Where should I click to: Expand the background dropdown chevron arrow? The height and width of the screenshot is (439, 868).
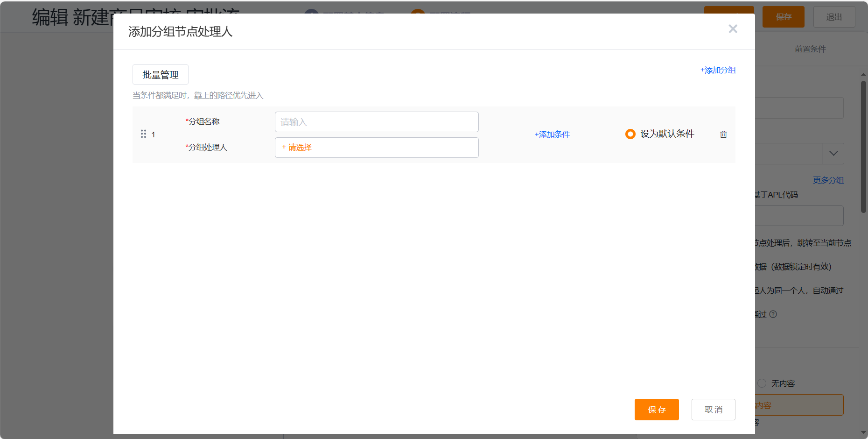(833, 154)
